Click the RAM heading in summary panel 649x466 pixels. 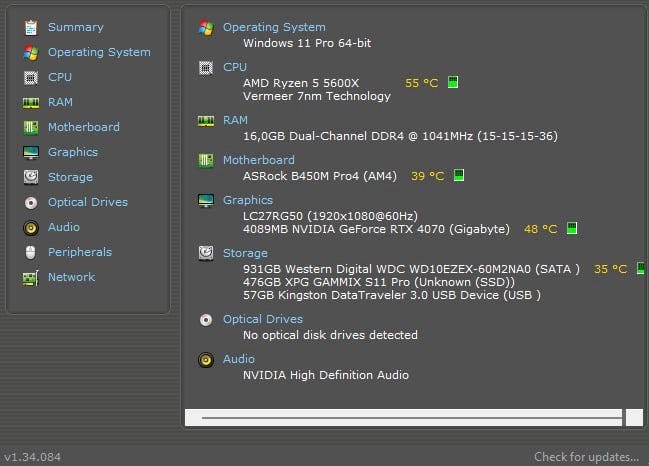(235, 120)
